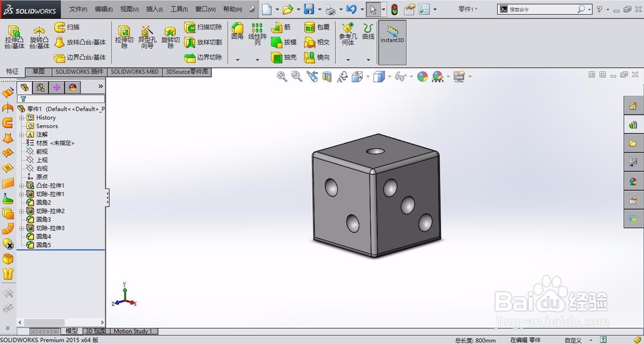
Task: Open the dropdown arrow under 线性阵列
Action: (258, 60)
